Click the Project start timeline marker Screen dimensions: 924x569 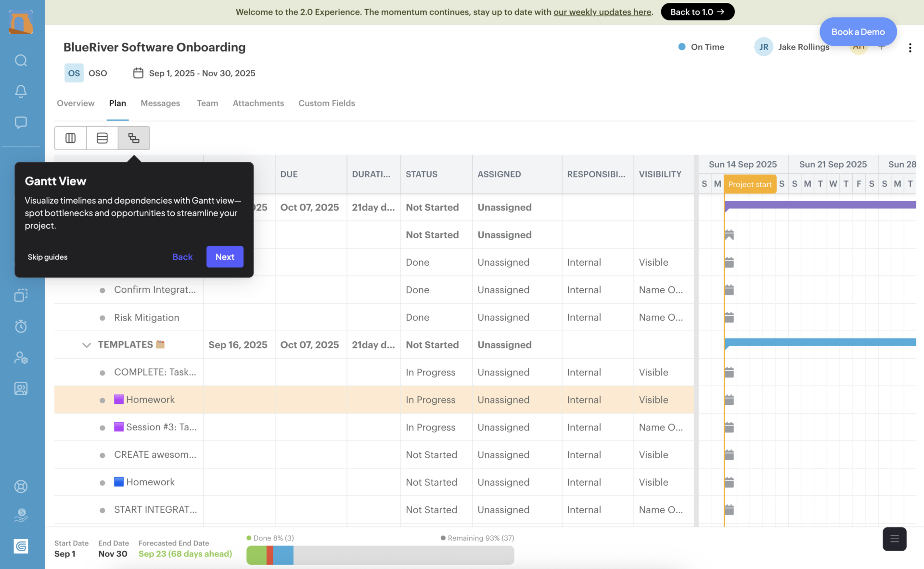pos(749,184)
